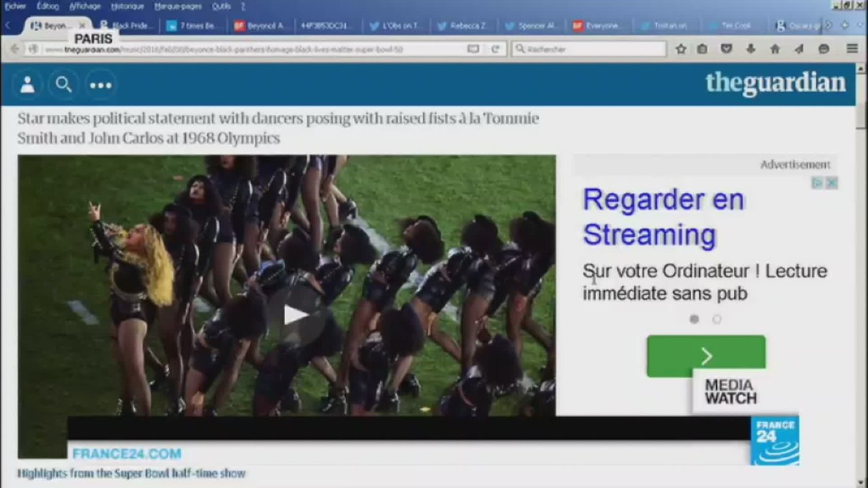Click the green arrow button in the ad
This screenshot has height=488, width=868.
706,356
